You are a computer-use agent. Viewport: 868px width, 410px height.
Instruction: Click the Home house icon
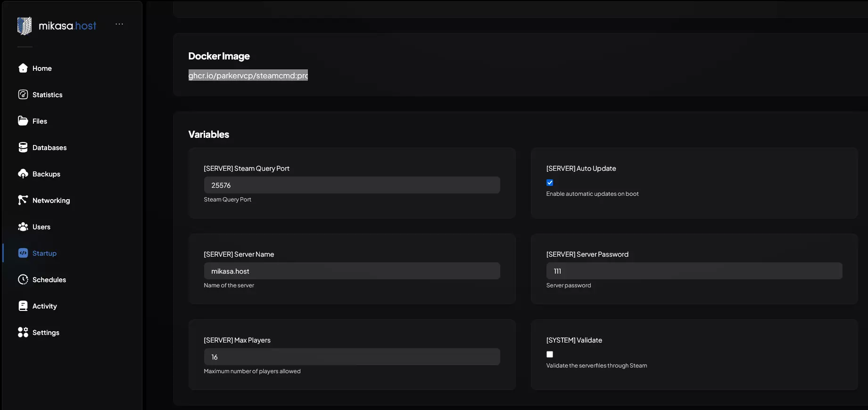[x=23, y=68]
